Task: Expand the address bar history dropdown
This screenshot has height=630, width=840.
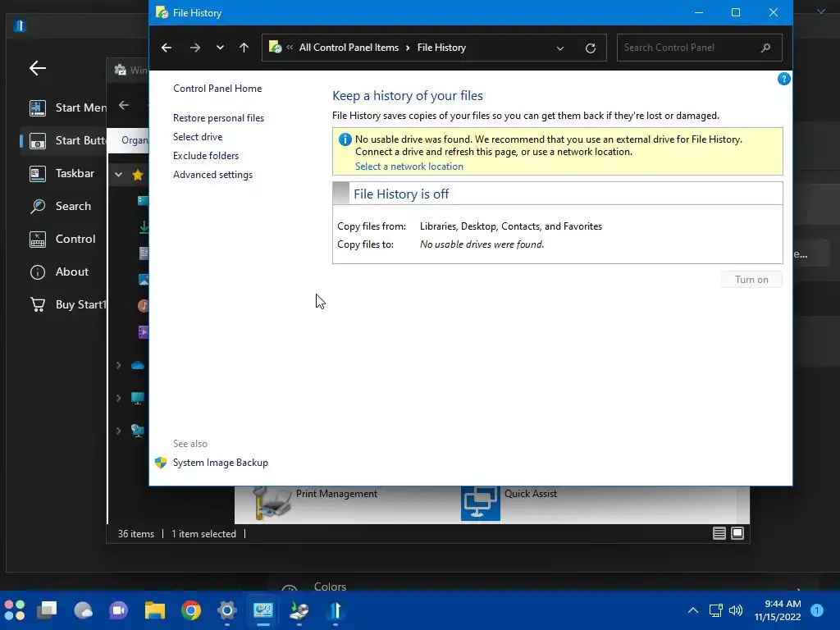Action: [x=559, y=48]
